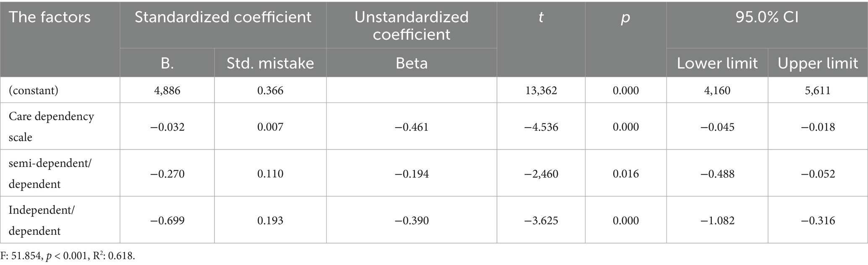Click the t value 13,362
Screen dimensions: 868x265
point(541,90)
